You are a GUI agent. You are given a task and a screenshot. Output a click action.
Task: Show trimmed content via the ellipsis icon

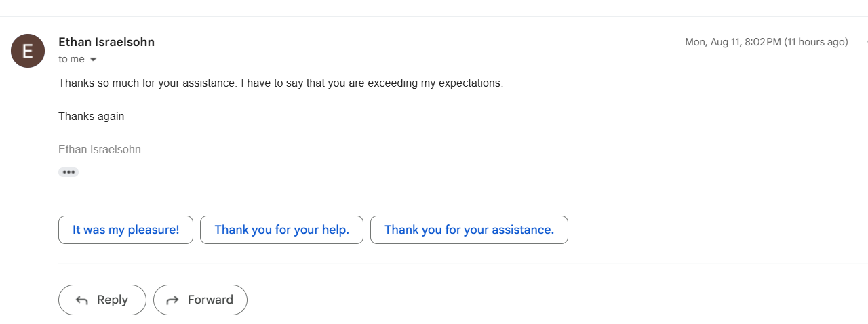pyautogui.click(x=68, y=172)
